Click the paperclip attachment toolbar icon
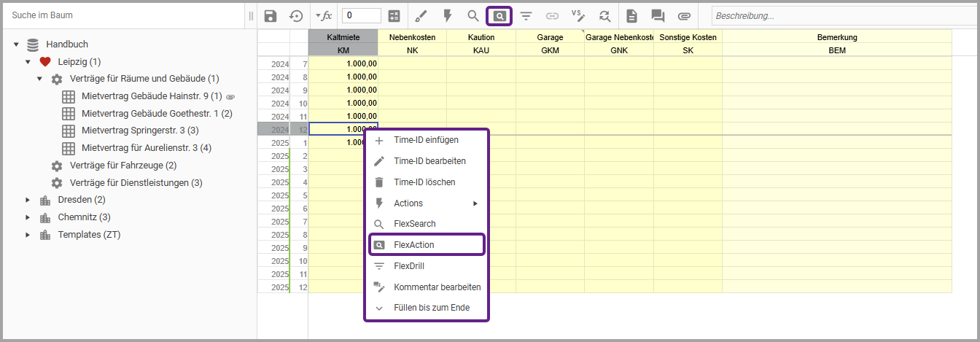The height and width of the screenshot is (342, 980). tap(684, 15)
